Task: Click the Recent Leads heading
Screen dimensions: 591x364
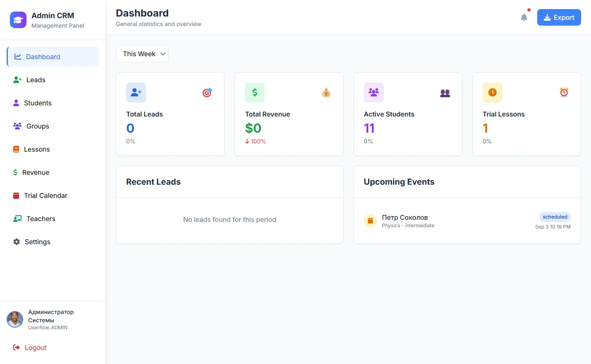Action: (153, 182)
